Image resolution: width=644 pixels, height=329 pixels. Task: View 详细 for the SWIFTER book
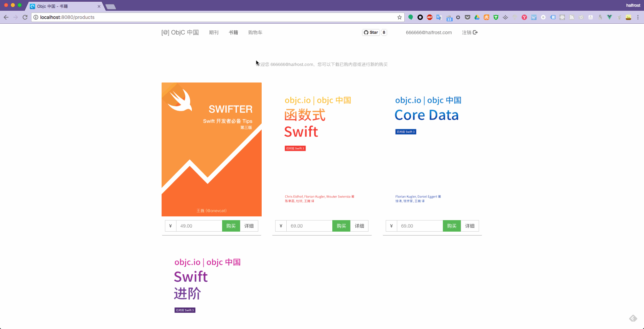point(249,226)
